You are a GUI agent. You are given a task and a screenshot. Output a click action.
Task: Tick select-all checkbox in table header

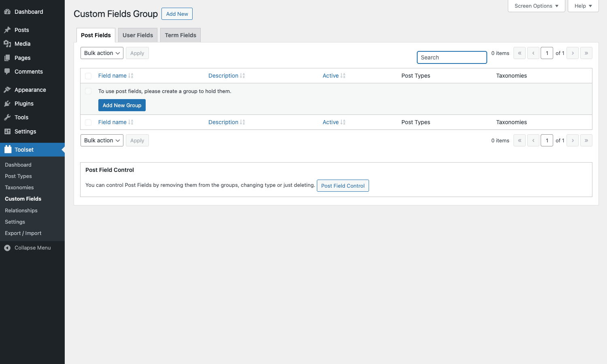(x=88, y=76)
